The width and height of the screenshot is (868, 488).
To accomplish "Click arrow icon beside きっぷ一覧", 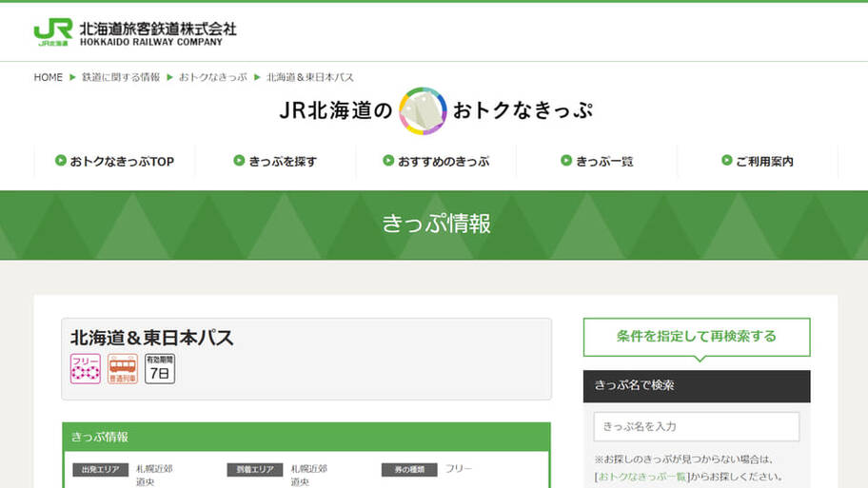I will (x=566, y=161).
